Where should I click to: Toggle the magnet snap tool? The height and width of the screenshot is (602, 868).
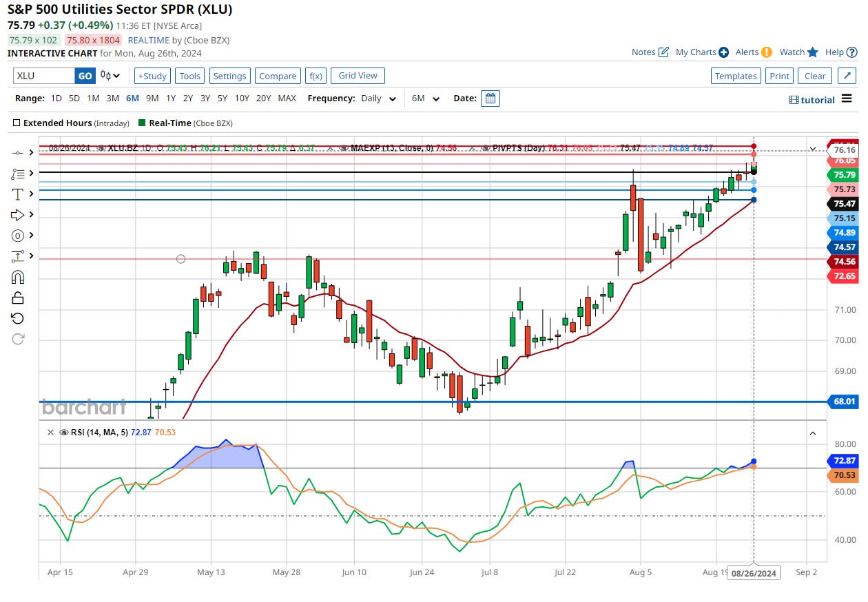(18, 277)
